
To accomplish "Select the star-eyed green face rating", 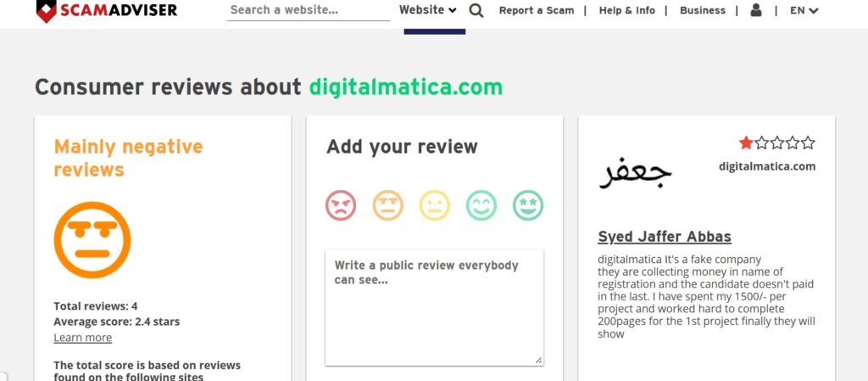I will coord(528,205).
